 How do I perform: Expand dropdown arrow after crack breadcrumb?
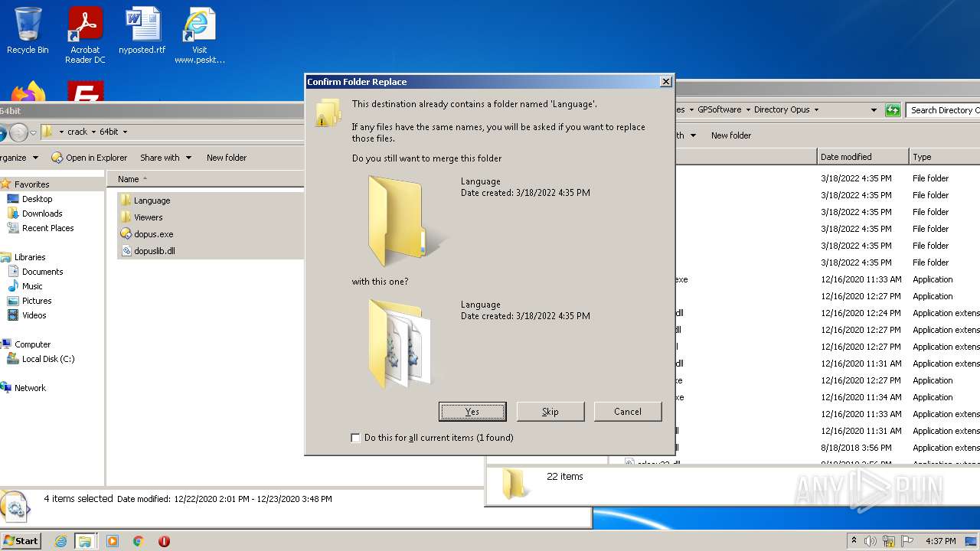coord(94,132)
